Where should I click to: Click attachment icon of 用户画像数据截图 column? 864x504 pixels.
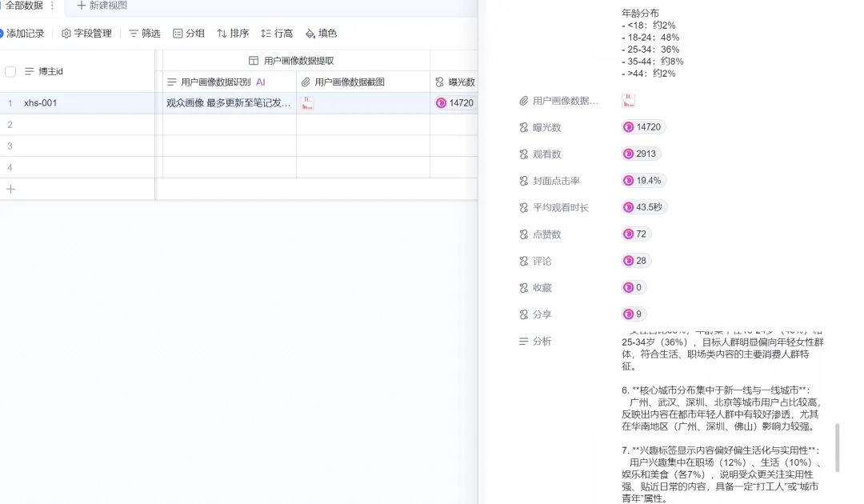tap(305, 82)
